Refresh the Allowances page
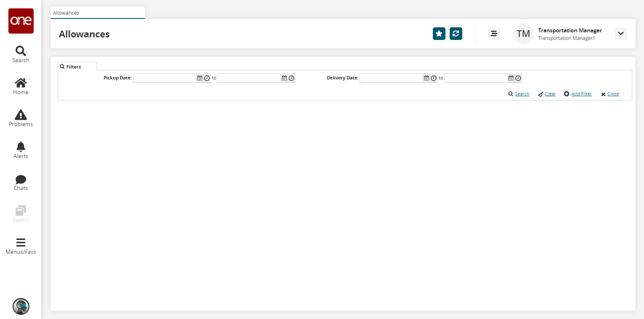This screenshot has height=319, width=644. click(456, 34)
